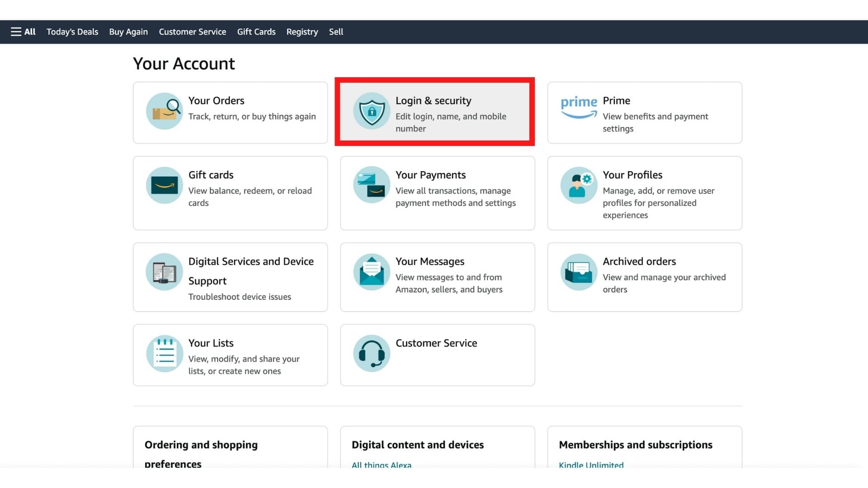Click the Prime logo icon

[579, 108]
